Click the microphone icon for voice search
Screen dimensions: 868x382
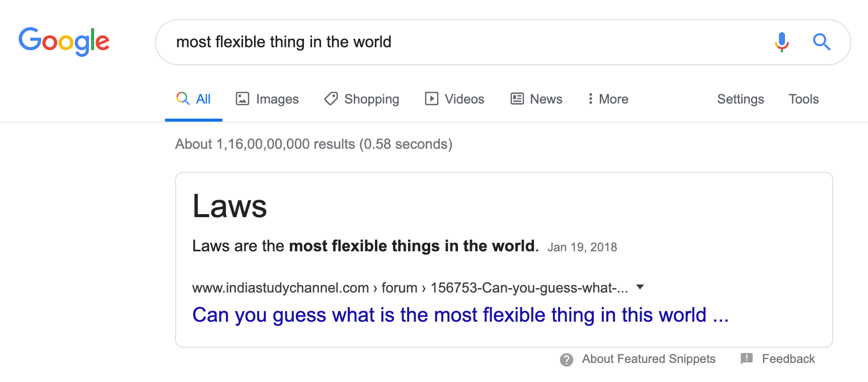781,42
